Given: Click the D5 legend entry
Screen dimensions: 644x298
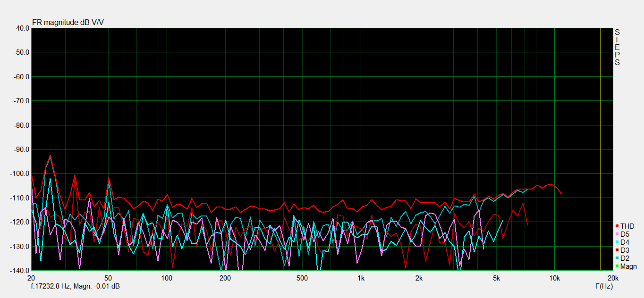Looking at the screenshot, I should click(623, 234).
